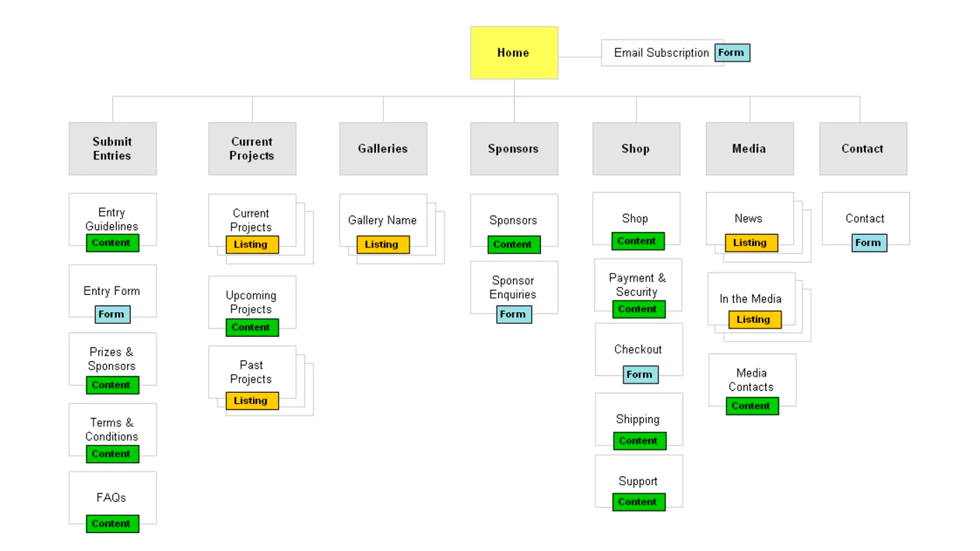This screenshot has width=980, height=551.
Task: Click the Form tag beside Email Subscription
Action: (x=731, y=53)
